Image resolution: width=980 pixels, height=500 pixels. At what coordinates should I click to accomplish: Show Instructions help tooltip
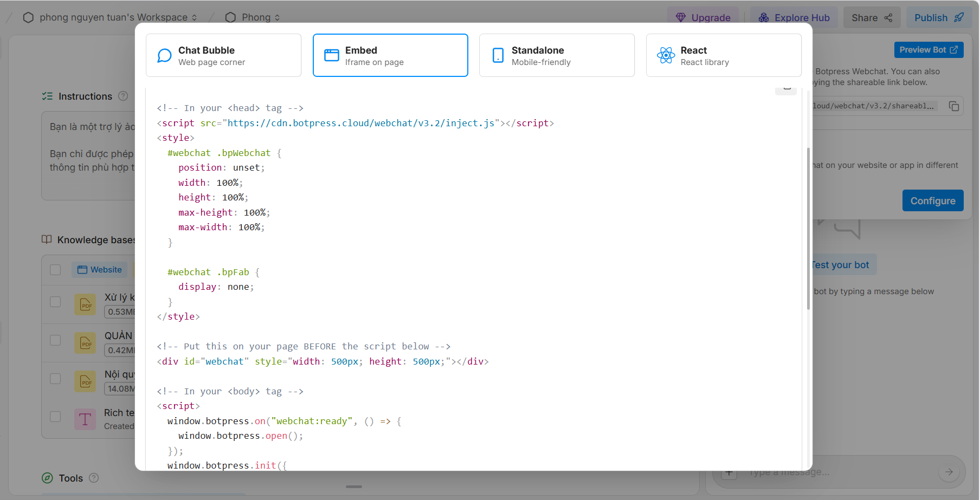[123, 96]
